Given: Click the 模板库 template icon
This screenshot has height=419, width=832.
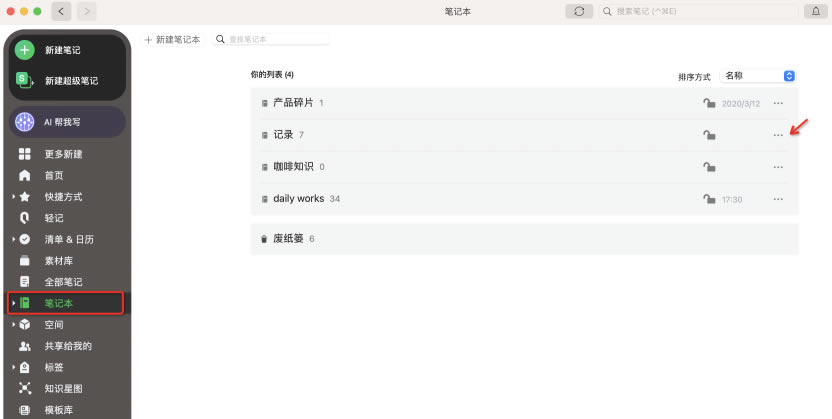Looking at the screenshot, I should click(x=24, y=409).
